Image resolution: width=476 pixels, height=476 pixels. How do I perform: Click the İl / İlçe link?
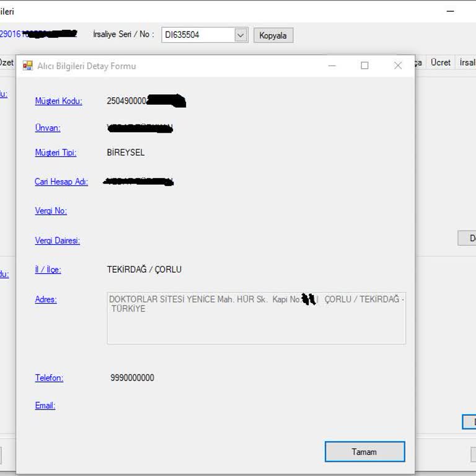48,270
